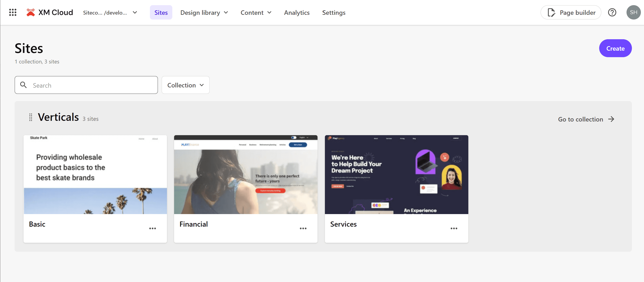Click the Create button
This screenshot has width=644, height=282.
[615, 48]
